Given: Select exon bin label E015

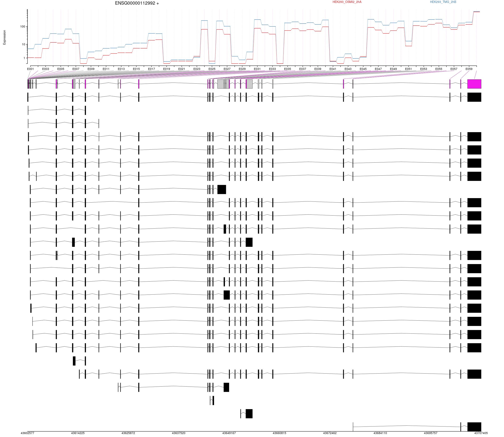Looking at the screenshot, I should 136,69.
